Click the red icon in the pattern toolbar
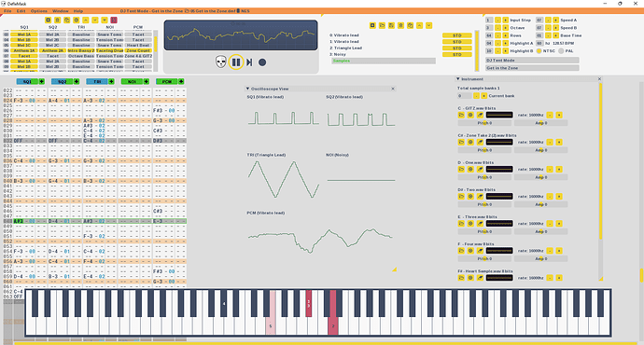644x345 pixels. click(114, 21)
